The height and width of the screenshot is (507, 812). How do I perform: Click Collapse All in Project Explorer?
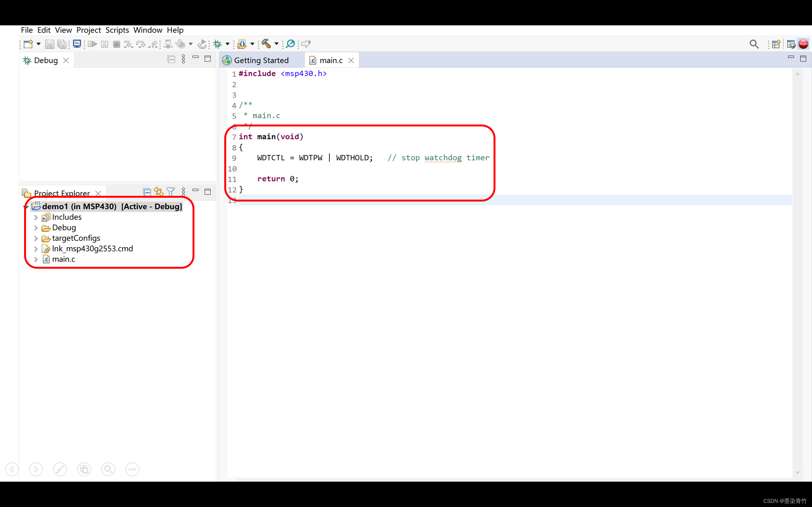[x=147, y=192]
